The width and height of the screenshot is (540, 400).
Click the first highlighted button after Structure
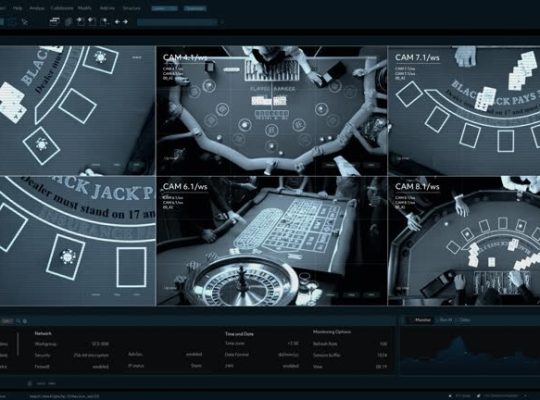(165, 8)
